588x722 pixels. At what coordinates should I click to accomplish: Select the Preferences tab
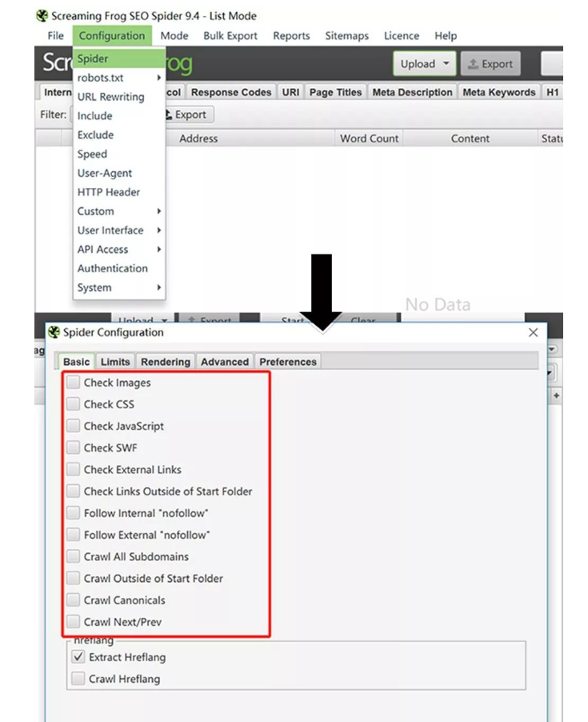tap(288, 362)
